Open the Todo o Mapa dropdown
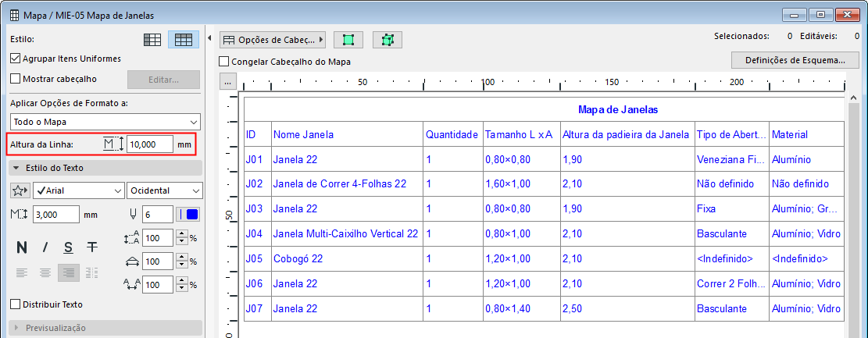The width and height of the screenshot is (868, 338). [x=105, y=122]
